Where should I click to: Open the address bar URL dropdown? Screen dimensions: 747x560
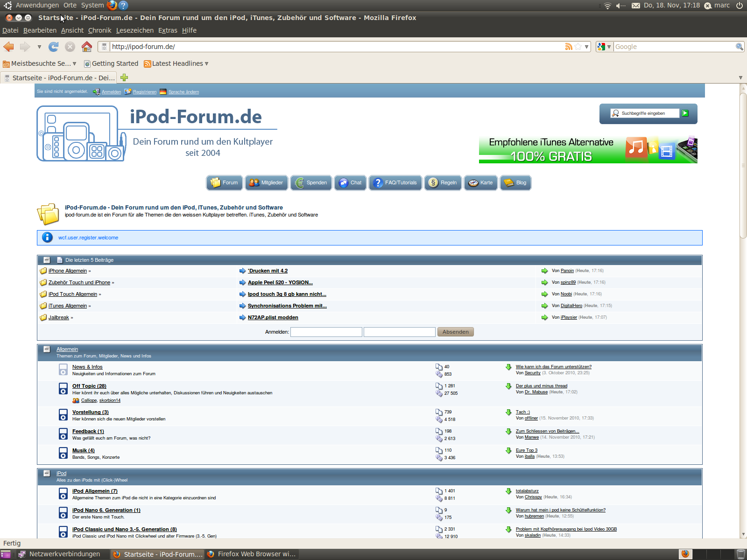click(587, 47)
